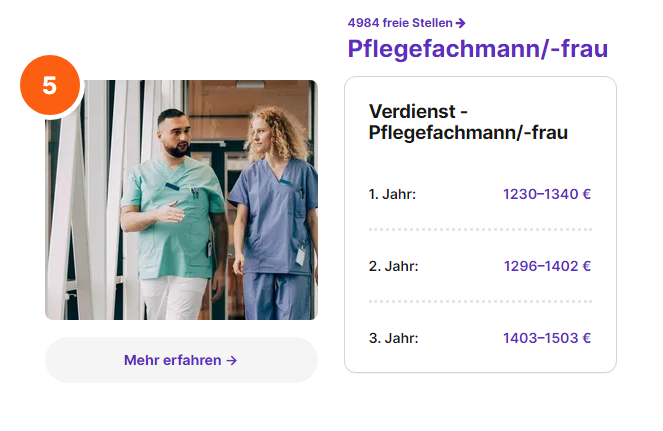Select the 2. Jahr label

[x=394, y=266]
